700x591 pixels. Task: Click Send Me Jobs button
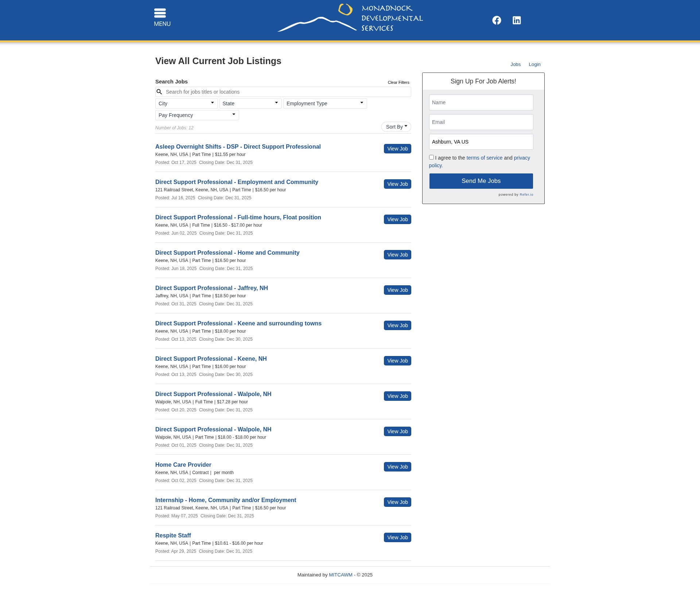click(481, 181)
